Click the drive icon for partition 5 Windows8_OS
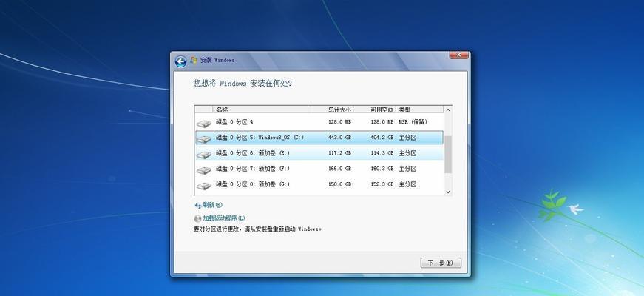Screen dimensions: 644x296 pos(204,138)
